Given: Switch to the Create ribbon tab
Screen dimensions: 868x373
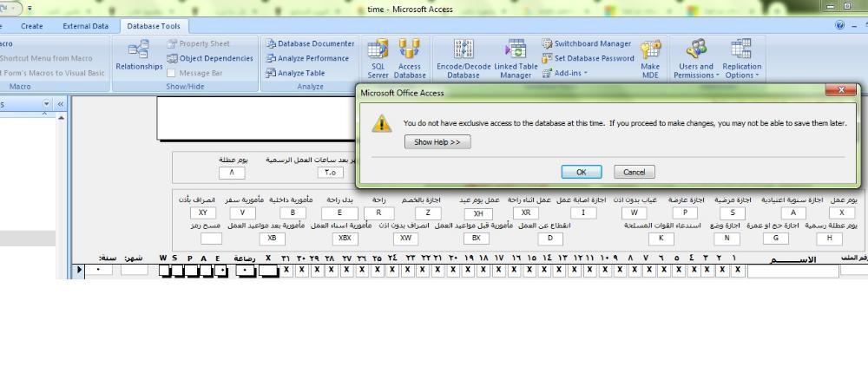Looking at the screenshot, I should (x=31, y=25).
